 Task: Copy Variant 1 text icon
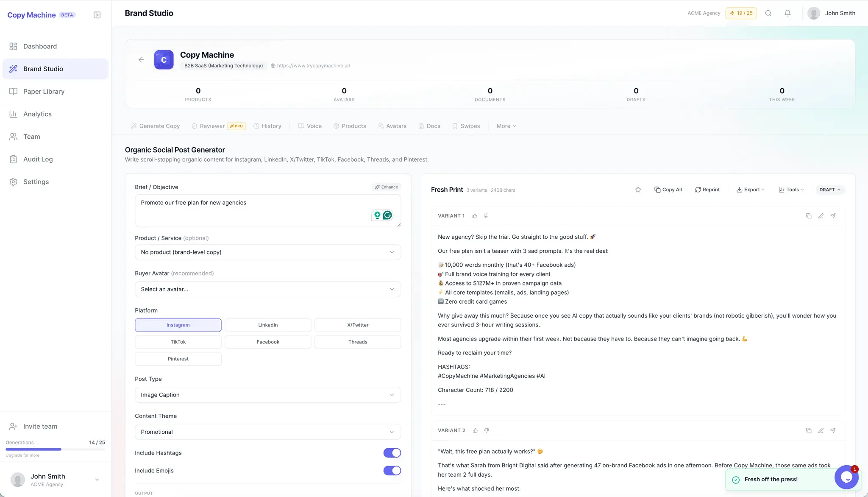[809, 216]
